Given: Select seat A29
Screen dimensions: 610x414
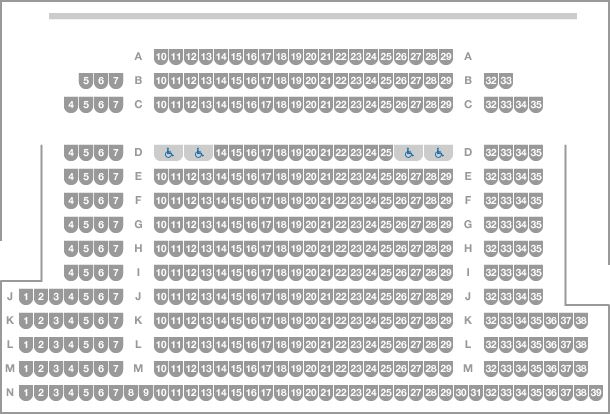Looking at the screenshot, I should tap(446, 57).
